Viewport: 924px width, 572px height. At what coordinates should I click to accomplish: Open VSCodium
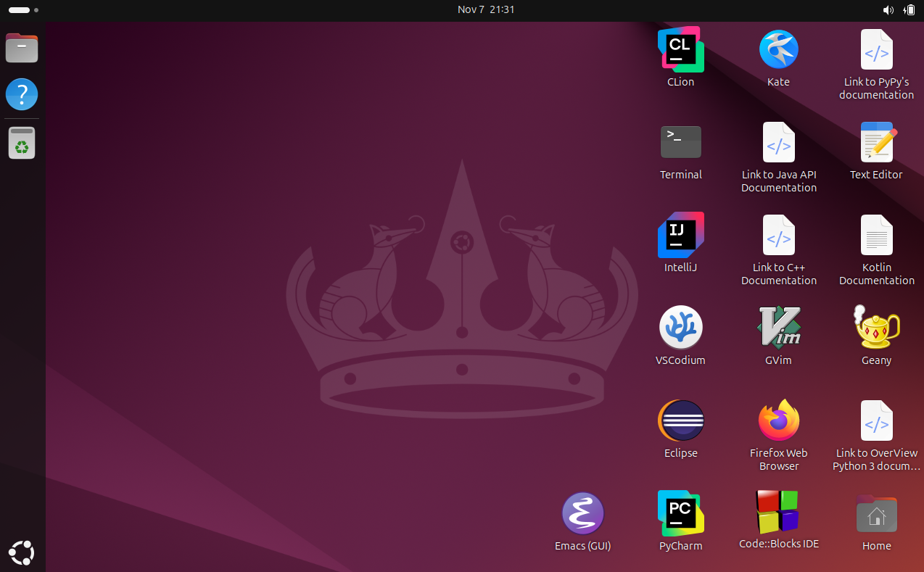[680, 327]
